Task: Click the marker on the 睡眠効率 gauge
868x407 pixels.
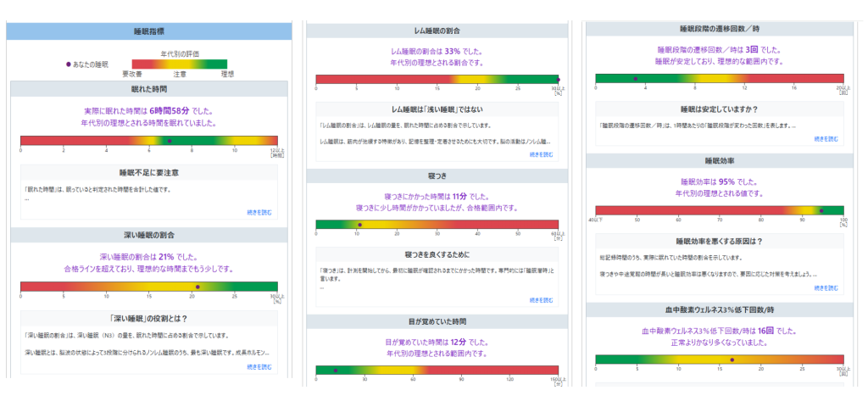Action: [821, 210]
